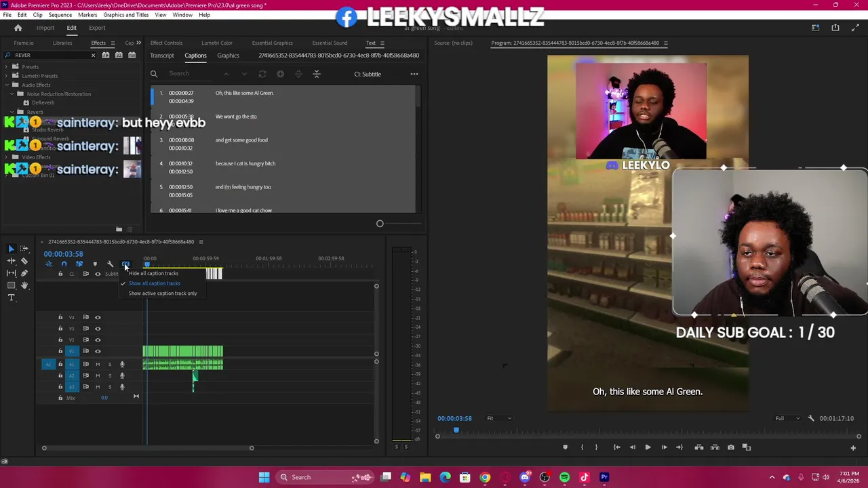Open the Fit zoom level dropdown
Image resolution: width=868 pixels, height=488 pixels.
point(499,418)
